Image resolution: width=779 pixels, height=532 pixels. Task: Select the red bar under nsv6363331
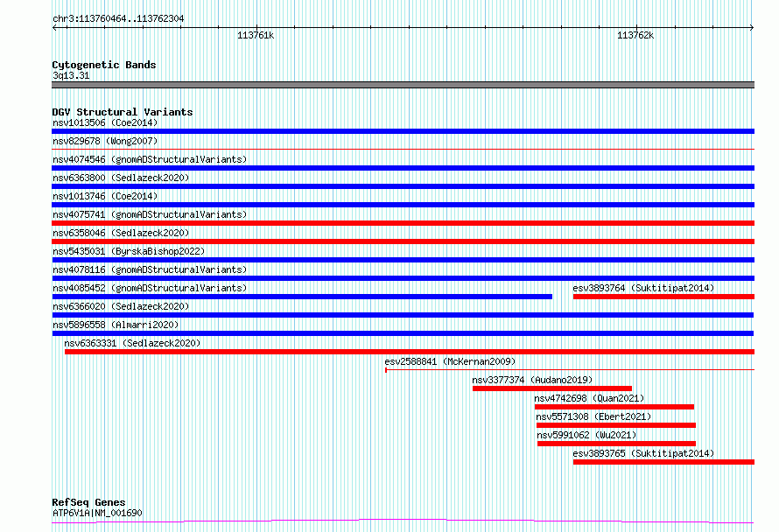point(410,352)
